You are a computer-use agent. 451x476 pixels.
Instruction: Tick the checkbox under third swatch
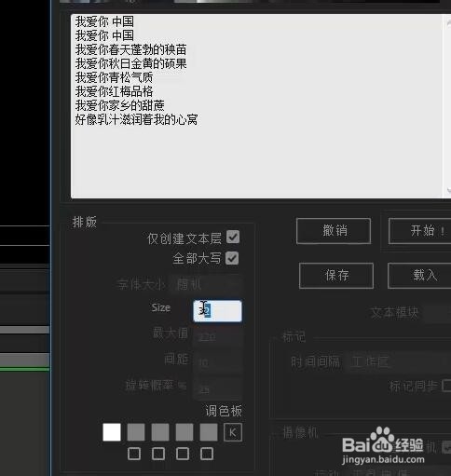click(x=158, y=454)
